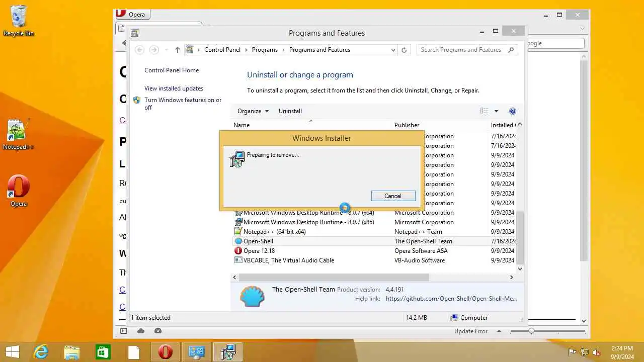Click the Notepad++ row icon
Screen dimensions: 644x362
(x=238, y=232)
